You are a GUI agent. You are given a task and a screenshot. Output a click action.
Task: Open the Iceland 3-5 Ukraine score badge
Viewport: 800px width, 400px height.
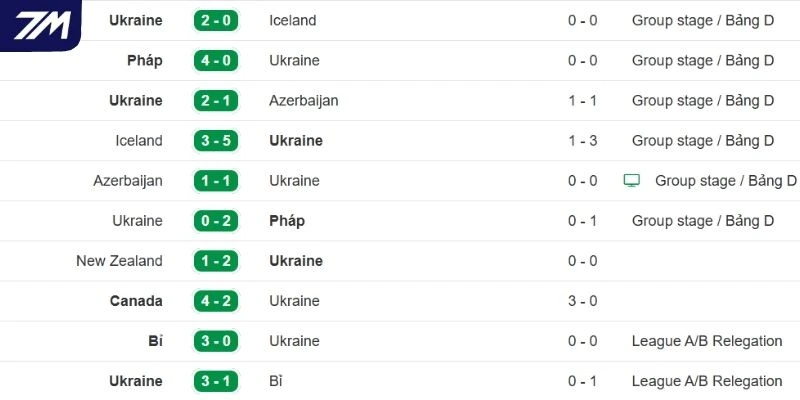click(216, 141)
